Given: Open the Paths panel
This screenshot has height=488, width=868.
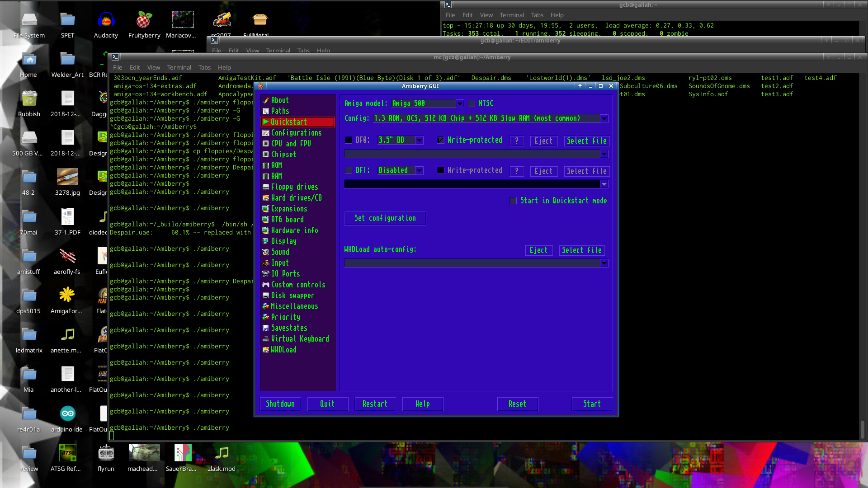Looking at the screenshot, I should tap(297, 111).
